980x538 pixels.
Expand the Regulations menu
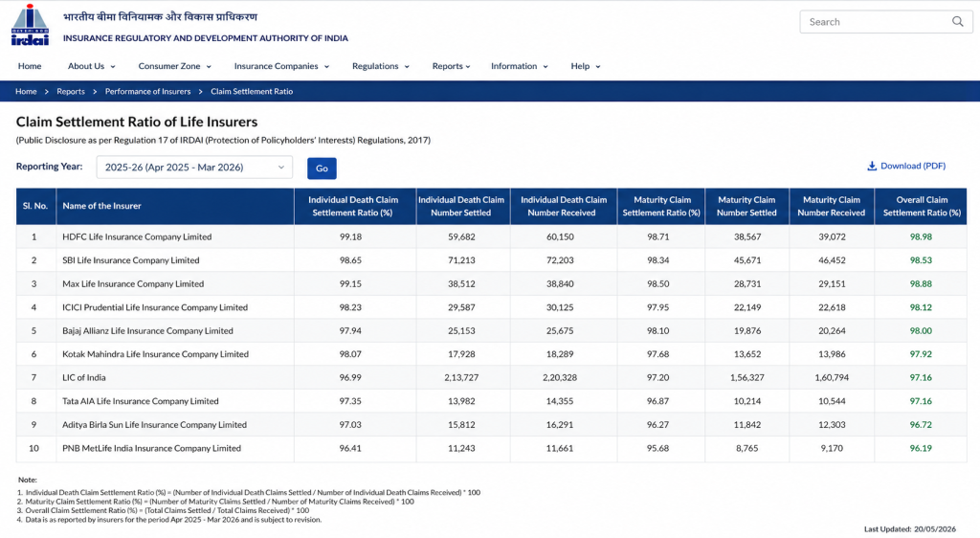(x=380, y=66)
